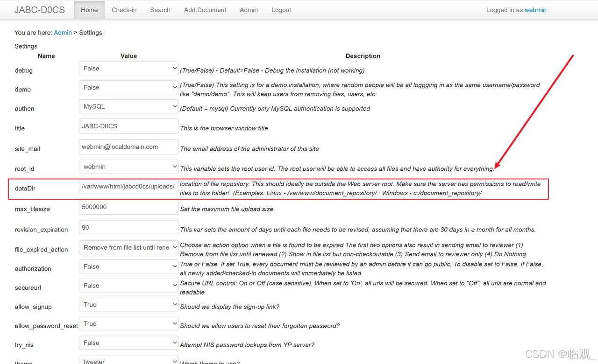Screen dimensions: 598x364
Task: Open the secureurl dropdown
Action: pos(128,286)
